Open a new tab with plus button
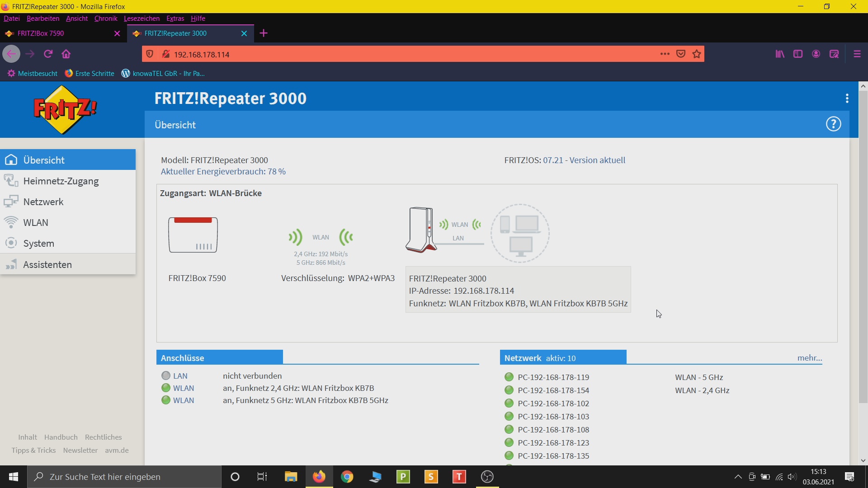Screen dimensions: 868x488 click(x=264, y=33)
